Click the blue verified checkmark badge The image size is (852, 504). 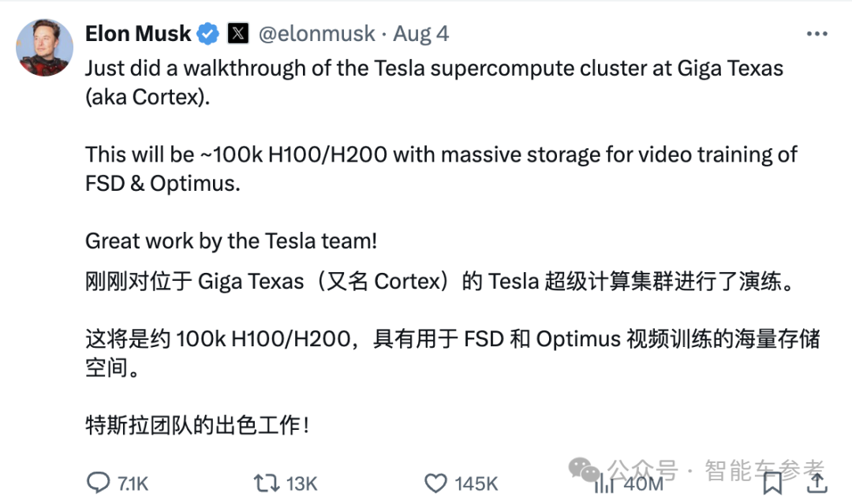coord(209,34)
